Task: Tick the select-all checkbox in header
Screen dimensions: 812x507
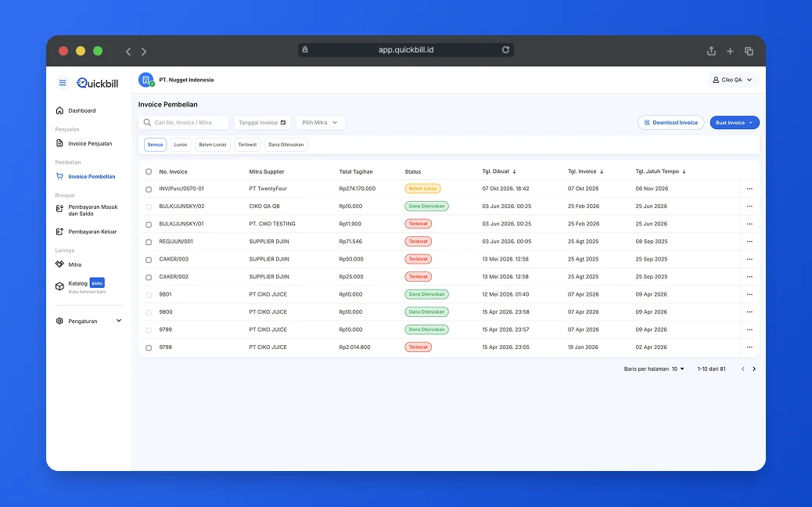Action: click(149, 171)
